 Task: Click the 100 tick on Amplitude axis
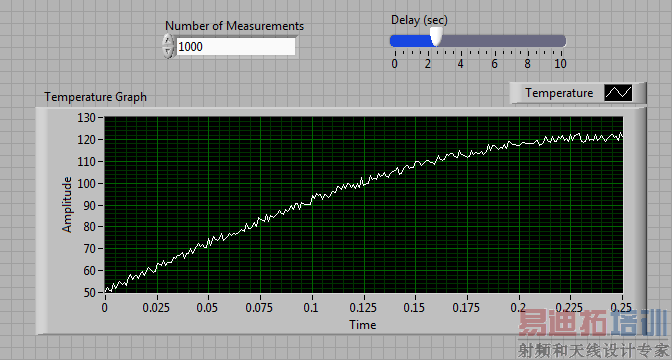click(87, 183)
